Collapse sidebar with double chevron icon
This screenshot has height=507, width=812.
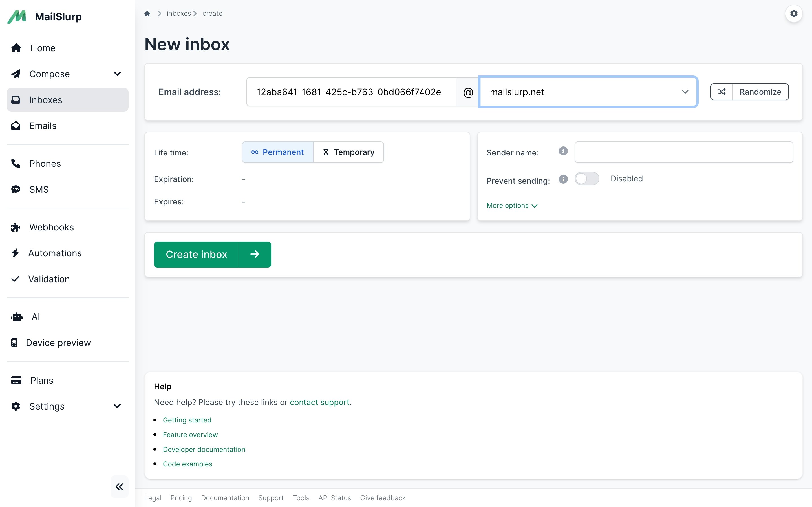[x=119, y=486]
